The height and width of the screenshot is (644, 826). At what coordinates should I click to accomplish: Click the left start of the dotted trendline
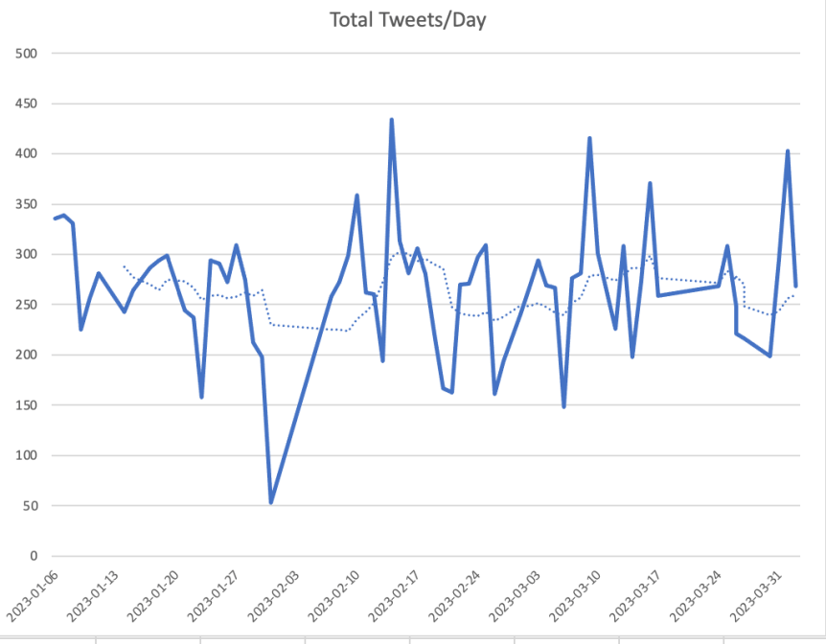[x=125, y=266]
